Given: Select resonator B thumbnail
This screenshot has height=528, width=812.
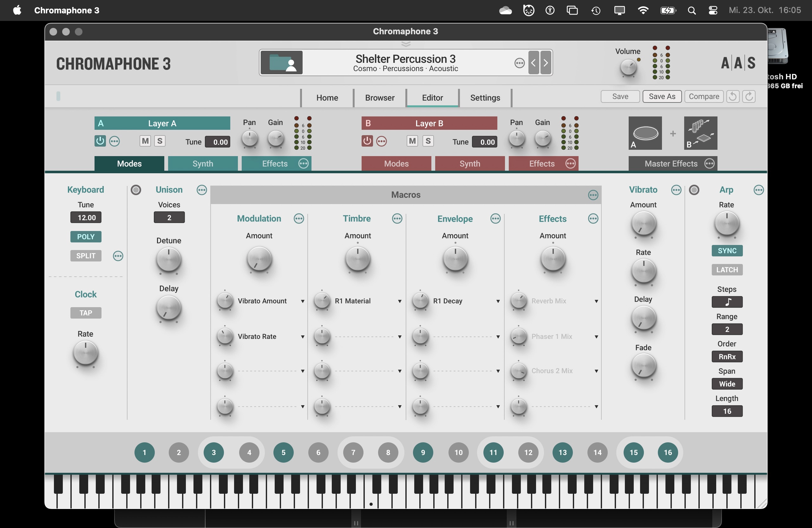Looking at the screenshot, I should (700, 133).
